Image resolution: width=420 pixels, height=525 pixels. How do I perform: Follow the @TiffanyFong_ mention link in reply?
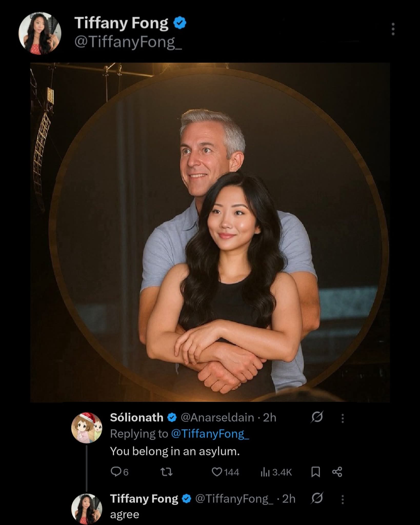tap(210, 434)
